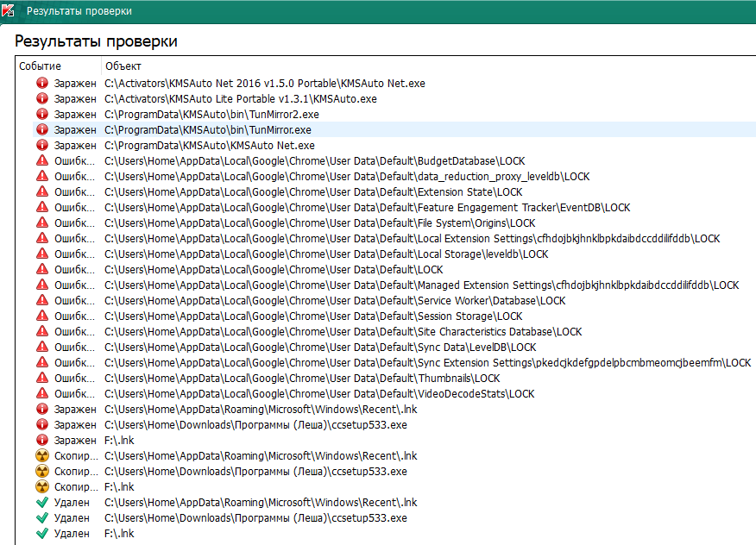756x545 pixels.
Task: Click red infected icon for KMSAuto Lite Portable
Action: click(x=41, y=99)
